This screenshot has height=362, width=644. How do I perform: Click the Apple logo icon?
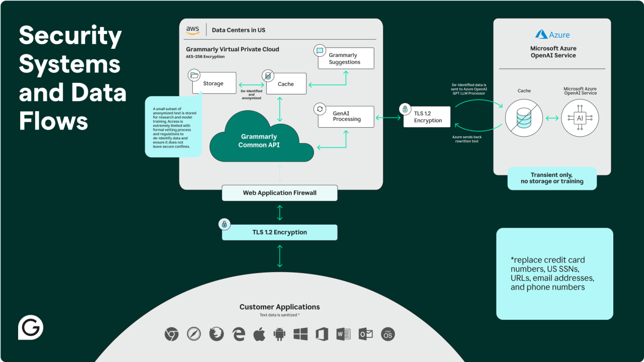tap(259, 334)
